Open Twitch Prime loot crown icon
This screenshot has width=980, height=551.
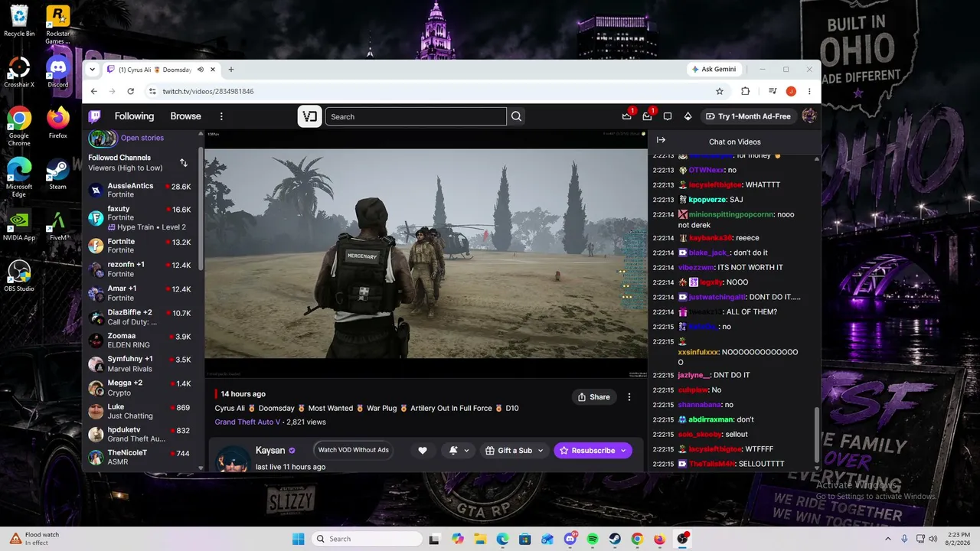click(627, 116)
